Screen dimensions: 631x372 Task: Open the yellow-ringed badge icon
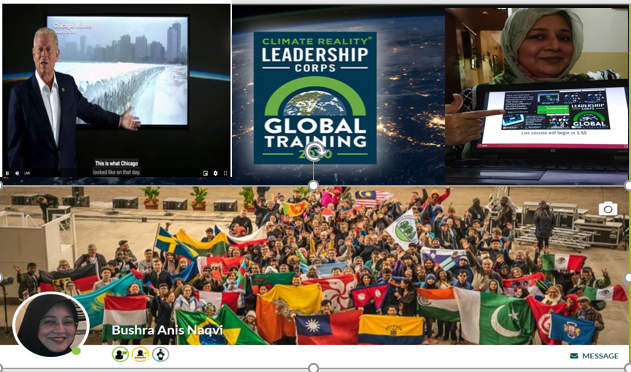pyautogui.click(x=140, y=354)
